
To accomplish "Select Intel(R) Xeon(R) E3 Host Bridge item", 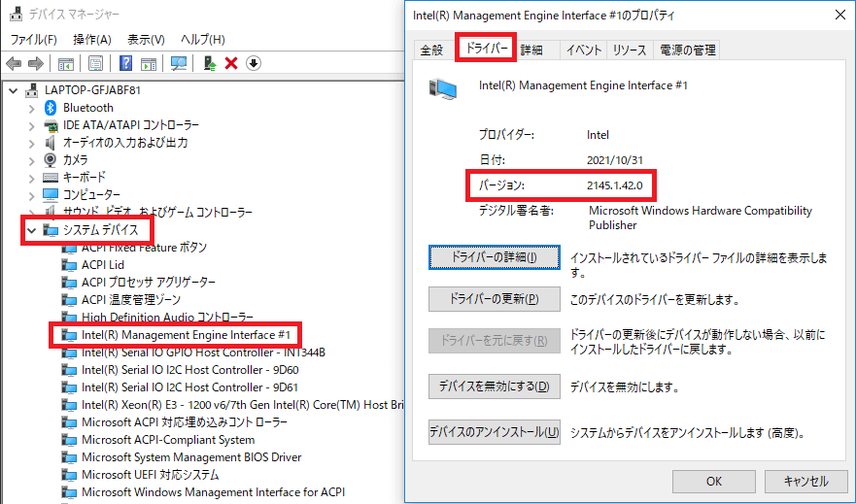I will [x=242, y=405].
